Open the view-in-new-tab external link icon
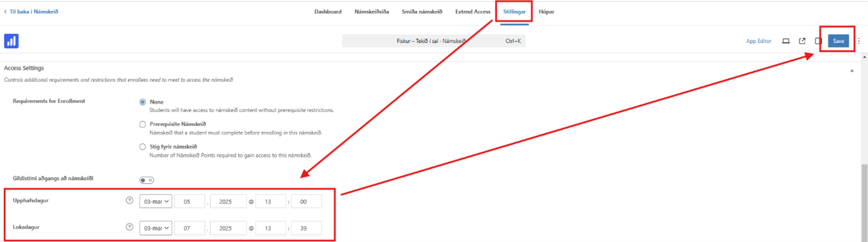This screenshot has width=868, height=242. point(802,41)
